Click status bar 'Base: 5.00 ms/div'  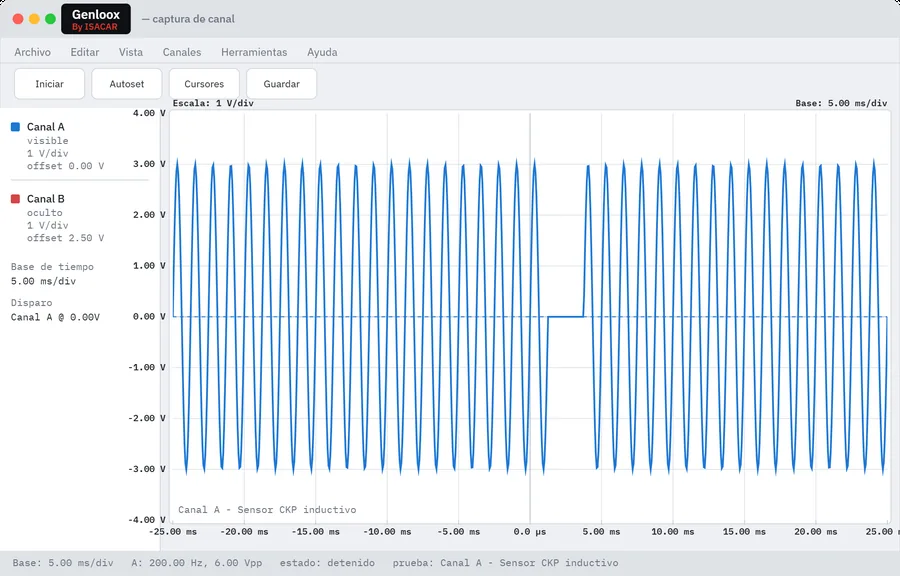(63, 563)
